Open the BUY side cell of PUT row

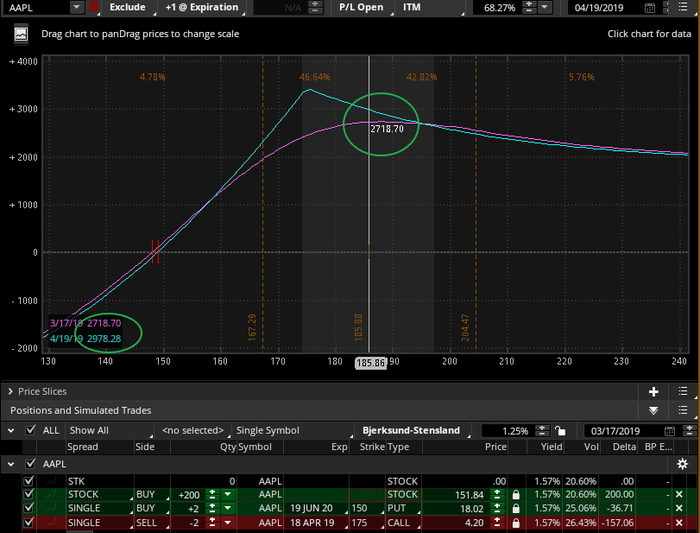pyautogui.click(x=152, y=508)
